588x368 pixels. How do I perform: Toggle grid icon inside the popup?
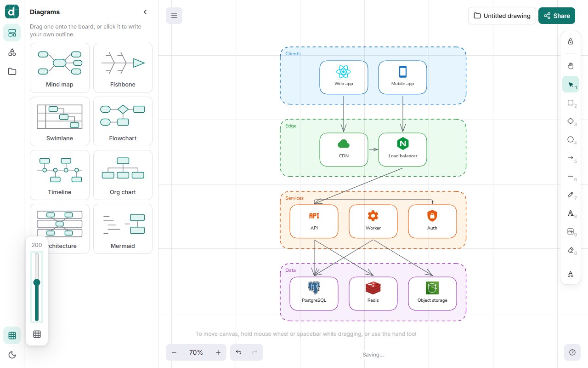pos(37,334)
